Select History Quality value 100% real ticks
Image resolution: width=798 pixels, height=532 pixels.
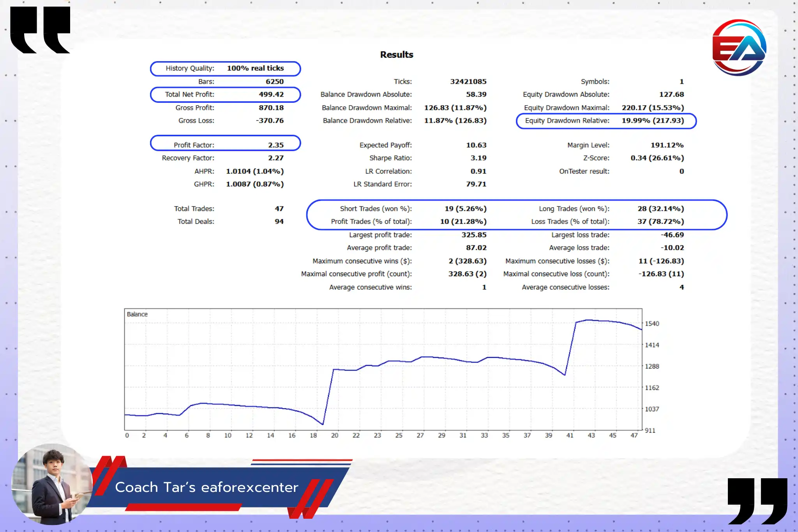tap(255, 68)
